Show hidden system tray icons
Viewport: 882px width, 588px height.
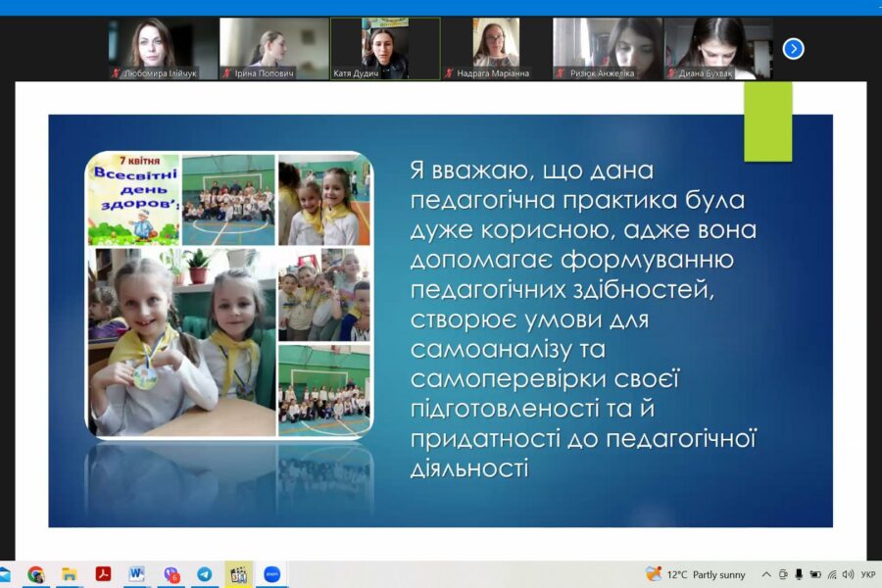pyautogui.click(x=767, y=574)
